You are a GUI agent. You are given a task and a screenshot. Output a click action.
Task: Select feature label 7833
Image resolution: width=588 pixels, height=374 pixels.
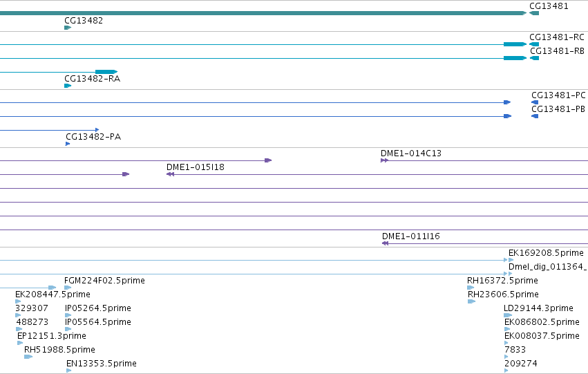pyautogui.click(x=515, y=350)
